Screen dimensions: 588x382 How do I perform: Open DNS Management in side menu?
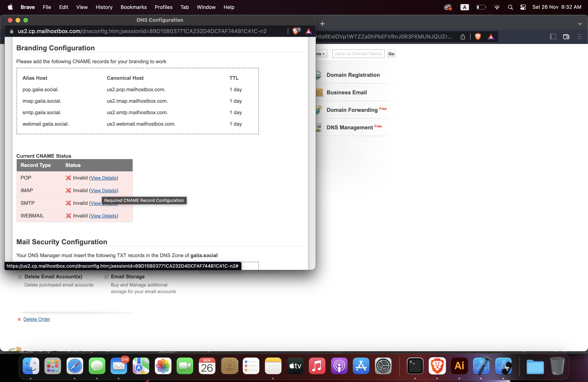350,128
